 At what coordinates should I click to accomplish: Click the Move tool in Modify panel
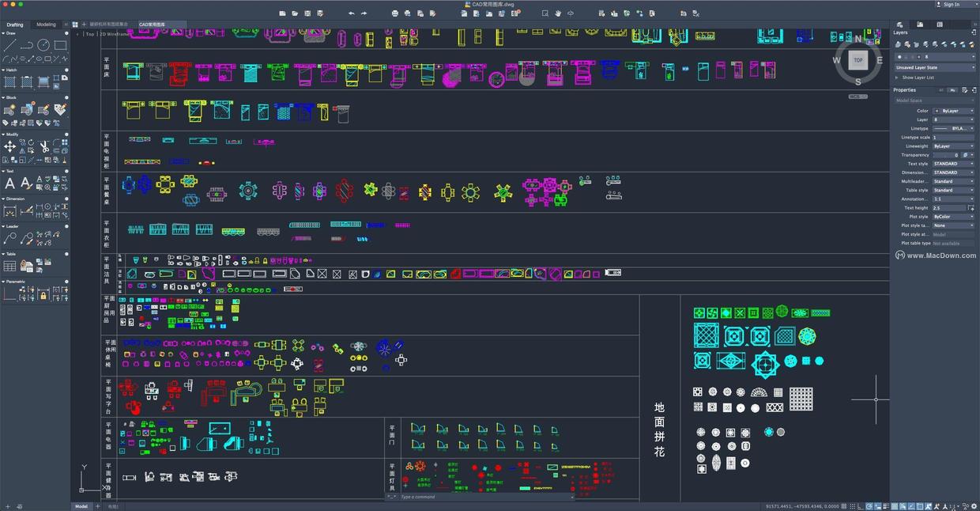coord(9,146)
